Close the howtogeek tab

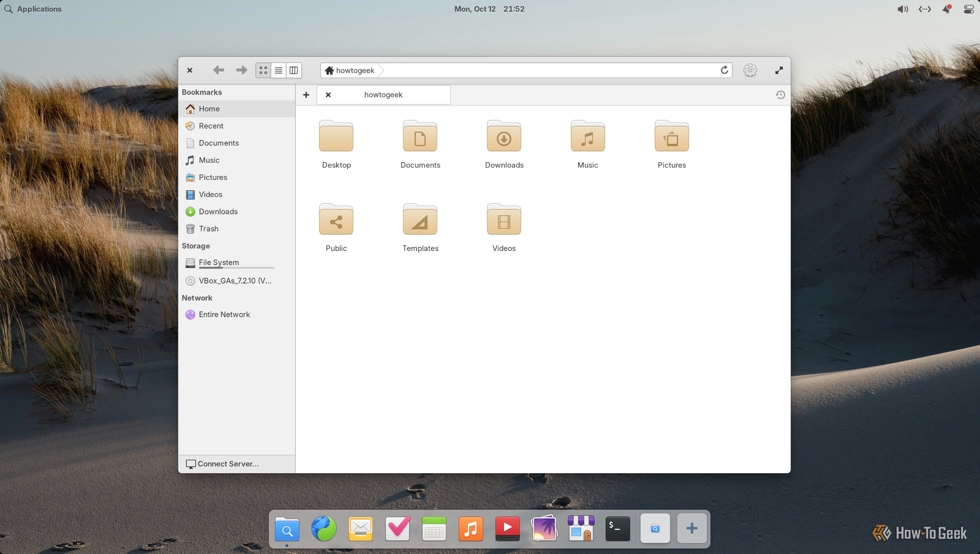click(328, 95)
